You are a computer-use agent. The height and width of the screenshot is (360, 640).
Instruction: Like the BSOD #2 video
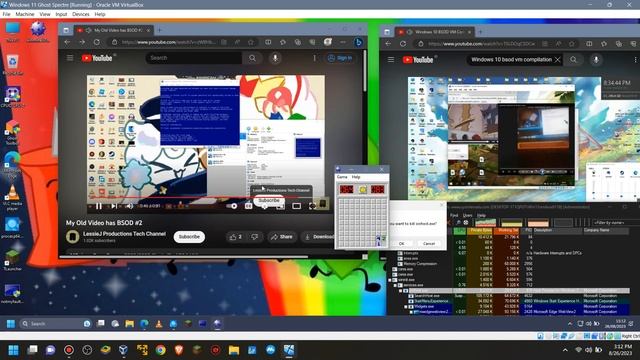[x=236, y=237]
